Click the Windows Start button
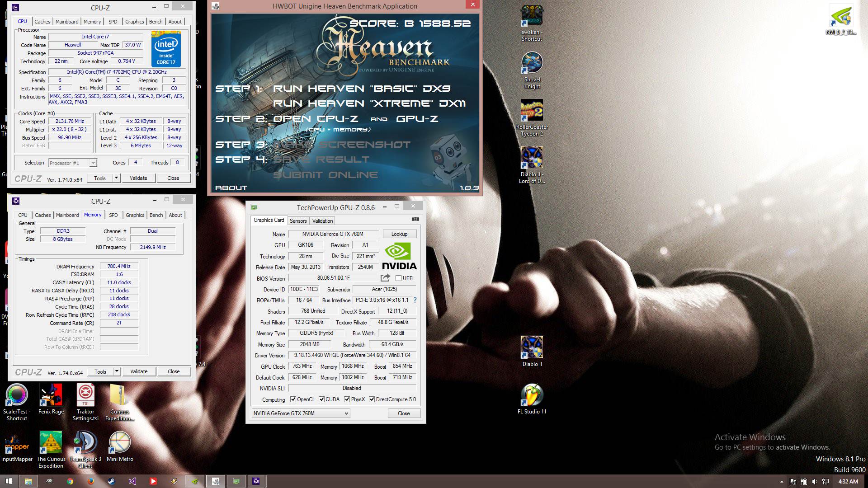This screenshot has width=868, height=488. point(9,481)
